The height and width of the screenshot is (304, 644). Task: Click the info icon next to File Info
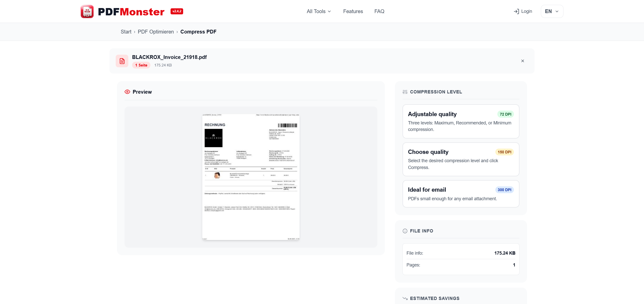[405, 231]
